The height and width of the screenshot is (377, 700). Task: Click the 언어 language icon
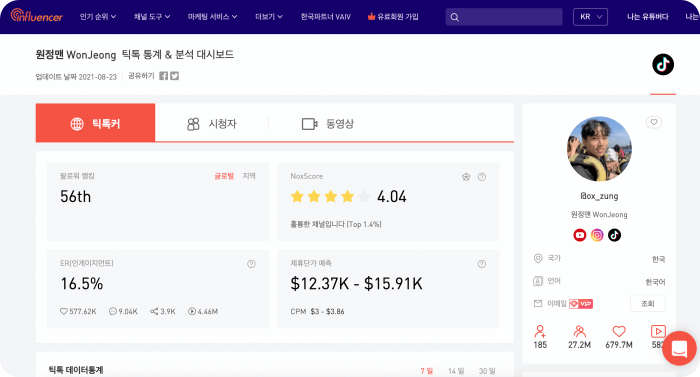point(538,281)
